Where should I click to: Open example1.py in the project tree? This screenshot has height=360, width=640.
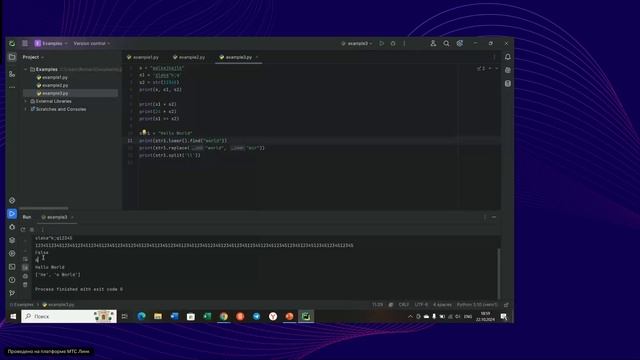coord(55,78)
